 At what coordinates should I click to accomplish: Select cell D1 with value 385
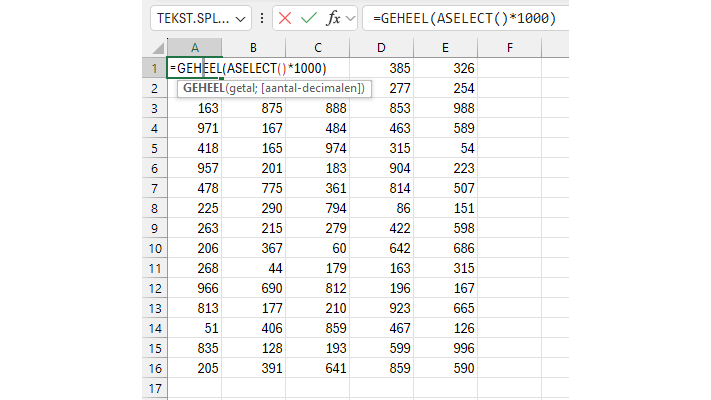pyautogui.click(x=381, y=68)
